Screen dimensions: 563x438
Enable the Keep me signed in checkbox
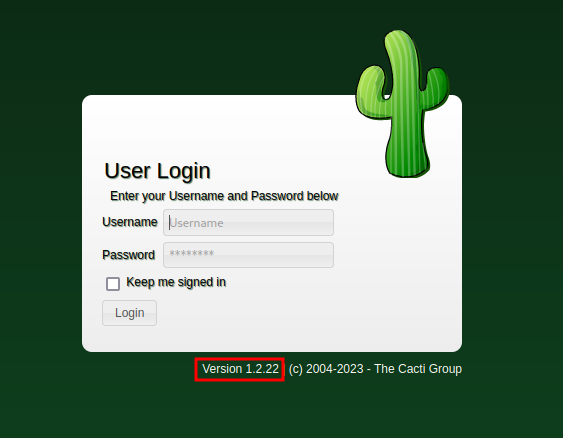(113, 284)
